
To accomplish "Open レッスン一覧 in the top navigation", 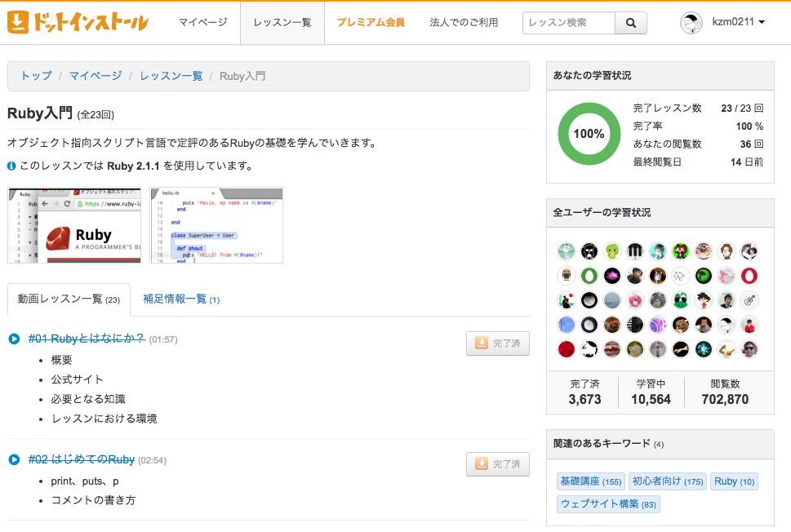I will 282,23.
